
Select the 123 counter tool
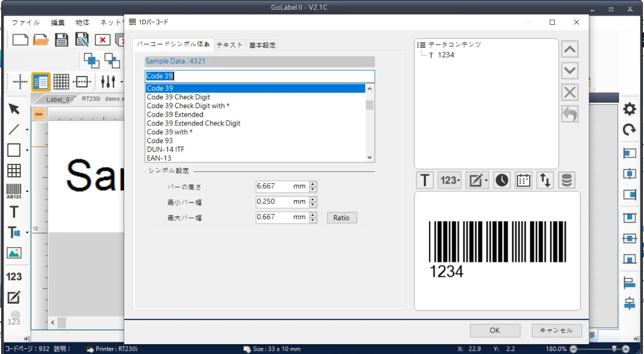[14, 277]
